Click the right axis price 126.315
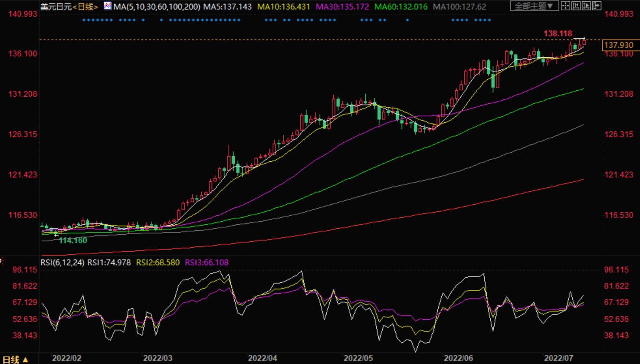The image size is (640, 364). tap(619, 134)
